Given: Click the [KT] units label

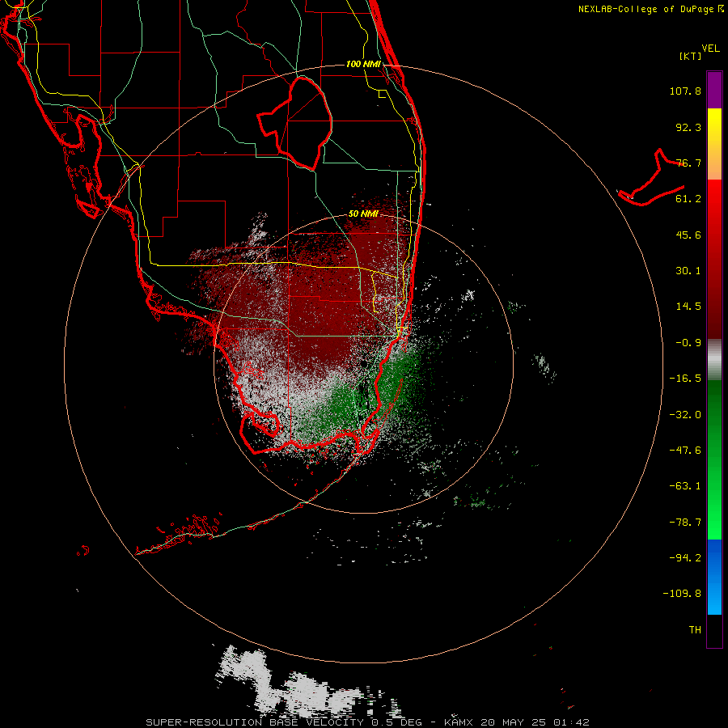Looking at the screenshot, I should point(691,56).
